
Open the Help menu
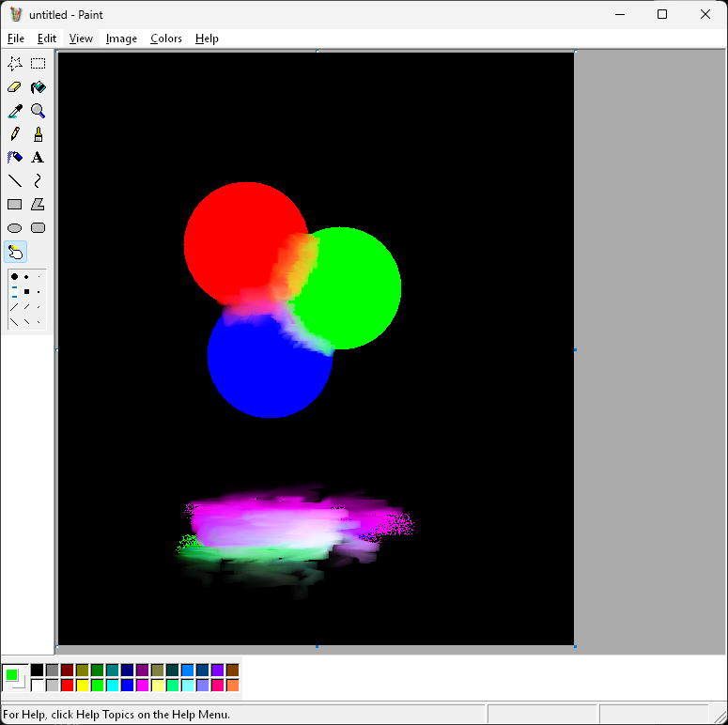coord(207,39)
